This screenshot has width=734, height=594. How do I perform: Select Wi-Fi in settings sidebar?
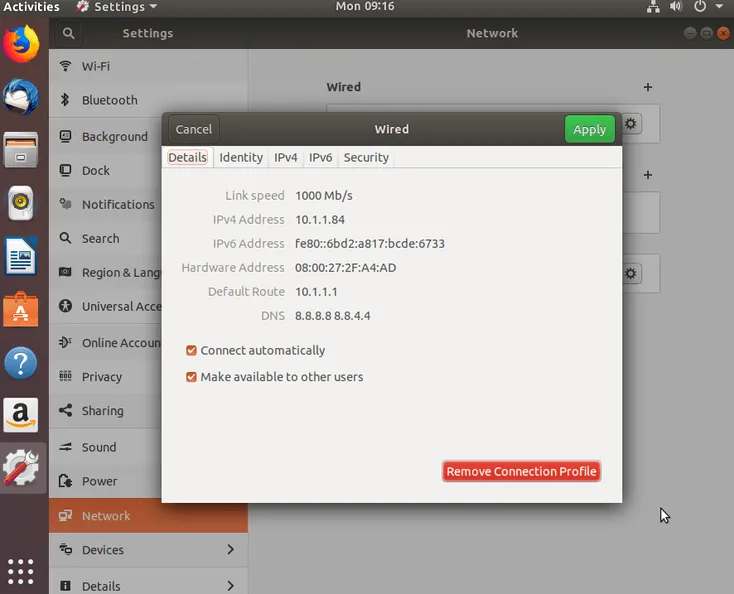point(148,66)
